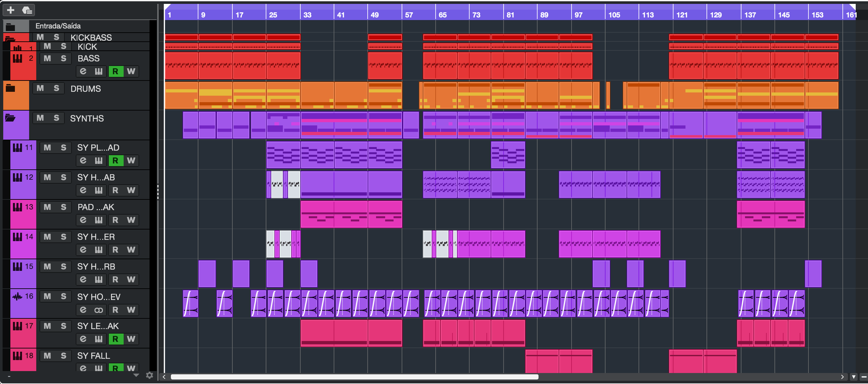Screen dimensions: 868x384
Task: Mute the DRUMS folder track
Action: 40,89
